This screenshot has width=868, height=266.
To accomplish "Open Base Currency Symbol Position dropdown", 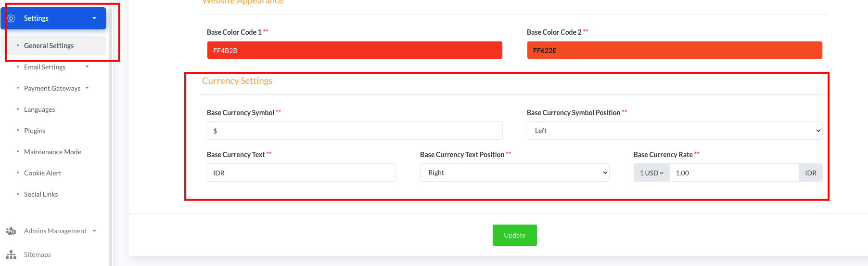I will 674,131.
